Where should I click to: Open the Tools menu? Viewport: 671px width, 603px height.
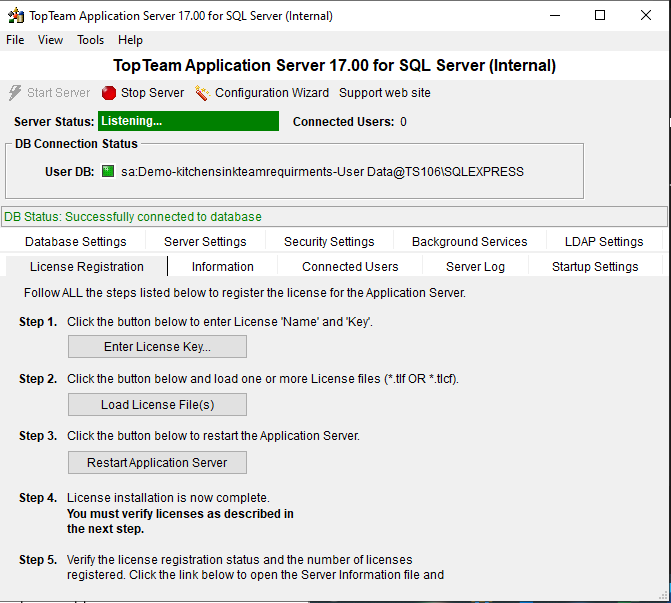90,40
